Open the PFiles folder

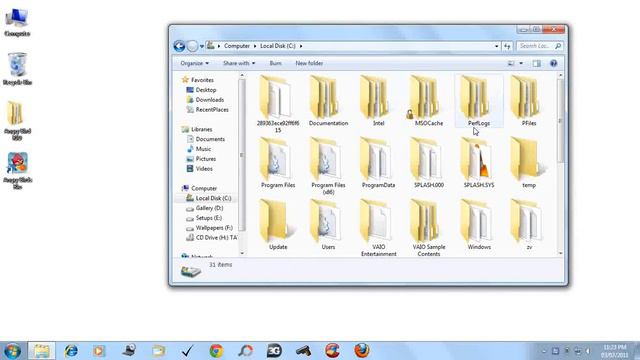coord(529,101)
